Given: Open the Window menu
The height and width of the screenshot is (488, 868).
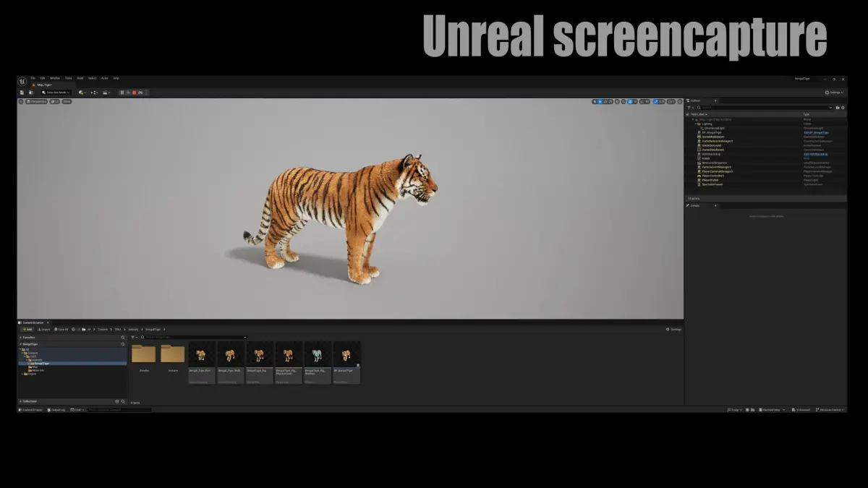Looking at the screenshot, I should pos(55,78).
